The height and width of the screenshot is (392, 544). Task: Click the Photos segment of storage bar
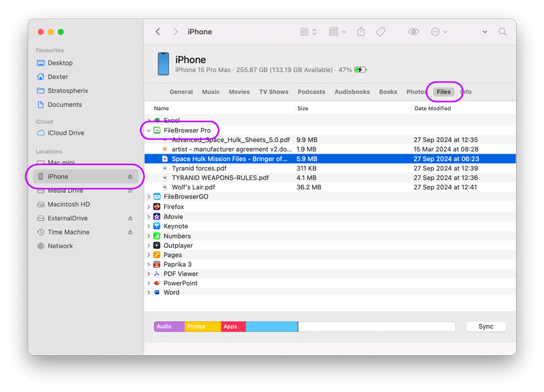coord(202,327)
